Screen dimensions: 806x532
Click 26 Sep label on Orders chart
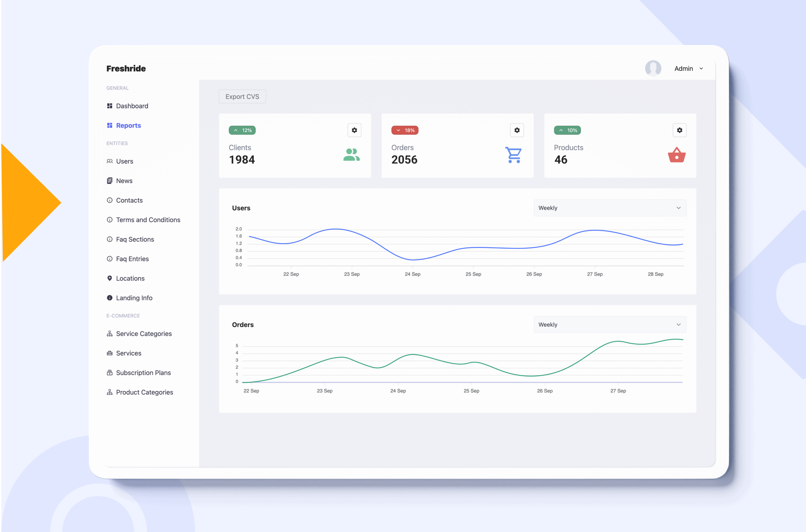pos(545,391)
